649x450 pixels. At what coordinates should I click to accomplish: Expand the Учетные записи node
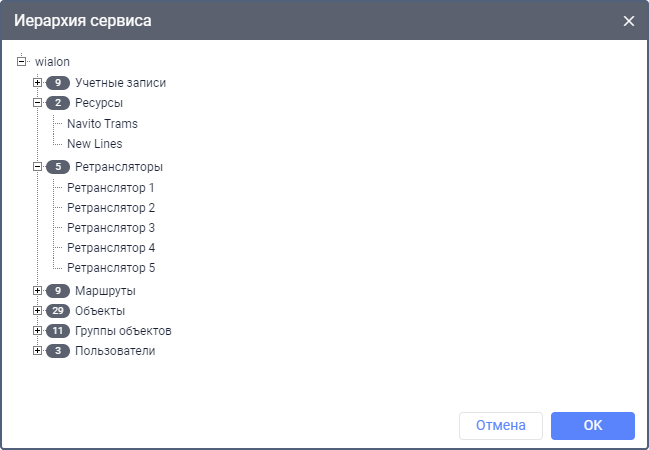pos(37,82)
